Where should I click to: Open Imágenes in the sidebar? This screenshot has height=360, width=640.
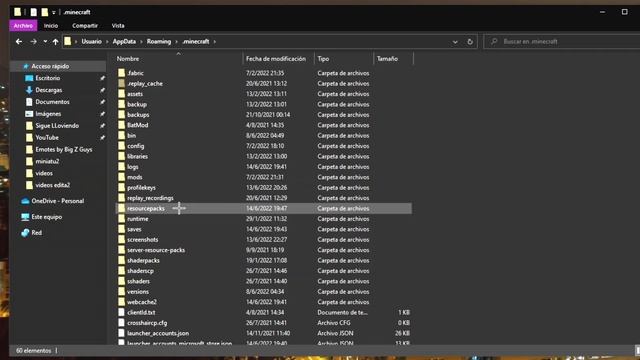(48, 114)
